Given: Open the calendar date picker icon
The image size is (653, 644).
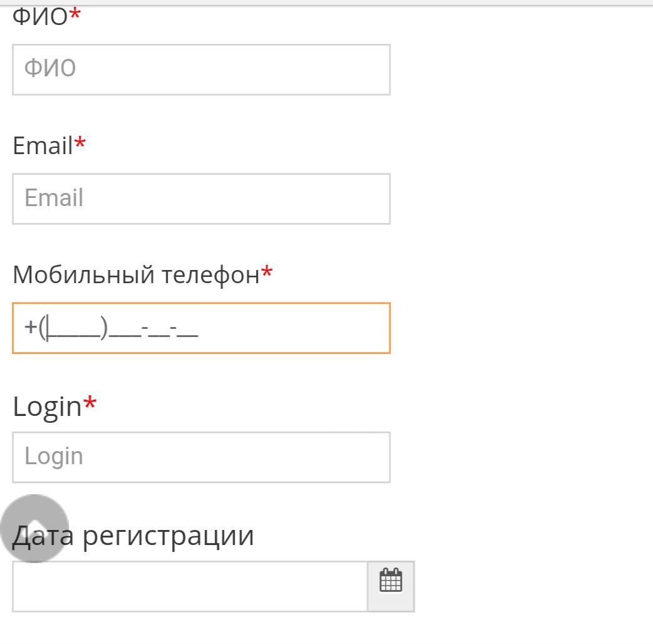Looking at the screenshot, I should tap(391, 586).
